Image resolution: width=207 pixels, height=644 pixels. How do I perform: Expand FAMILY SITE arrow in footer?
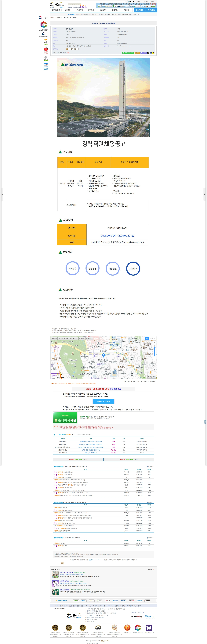pos(143,612)
